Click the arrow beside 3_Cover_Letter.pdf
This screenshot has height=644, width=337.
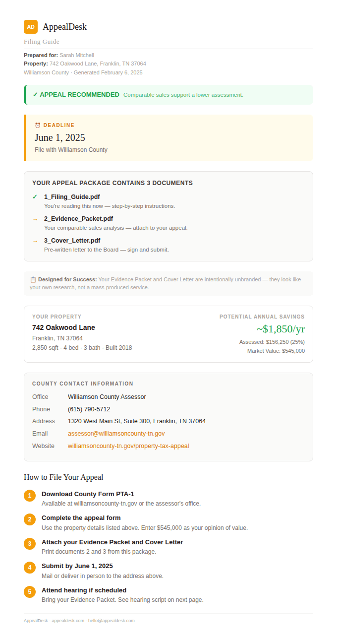[35, 241]
